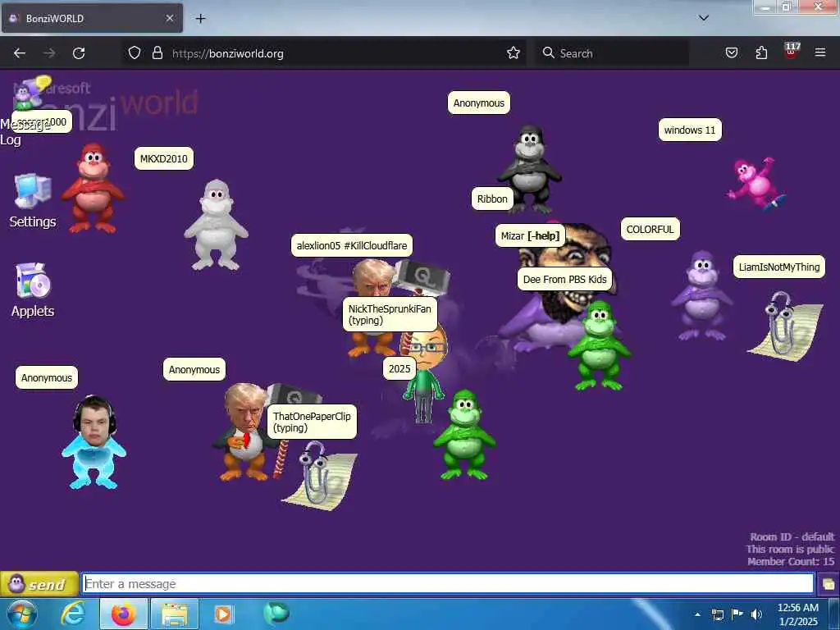
Task: Click the green Bonzi by Dee From PBS Kids
Action: coord(599,345)
